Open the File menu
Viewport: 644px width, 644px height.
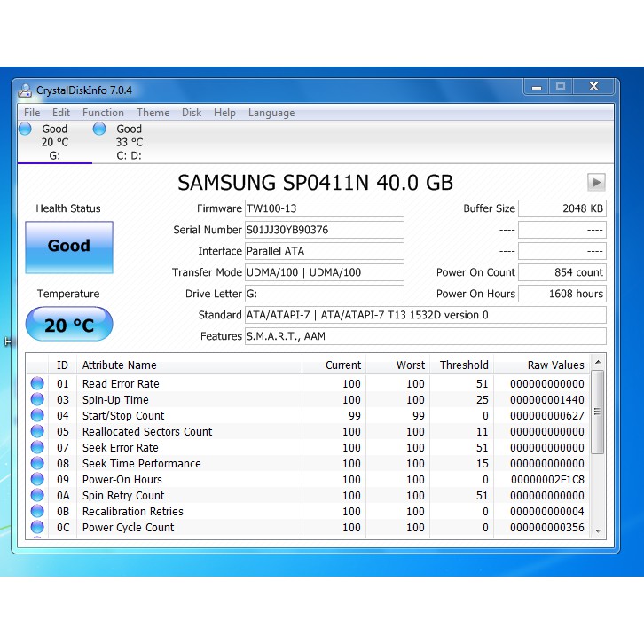tap(32, 113)
